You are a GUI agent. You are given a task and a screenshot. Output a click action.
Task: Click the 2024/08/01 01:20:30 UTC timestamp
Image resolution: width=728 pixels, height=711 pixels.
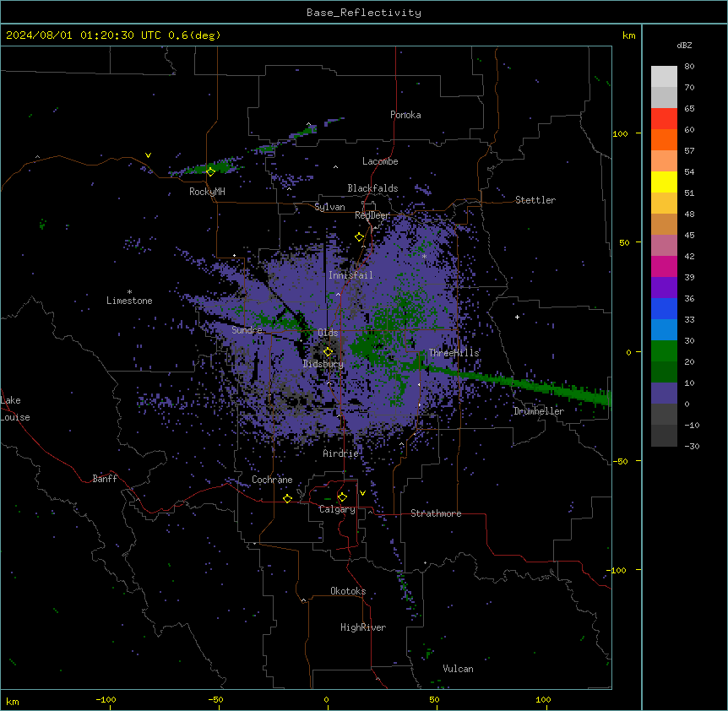113,35
